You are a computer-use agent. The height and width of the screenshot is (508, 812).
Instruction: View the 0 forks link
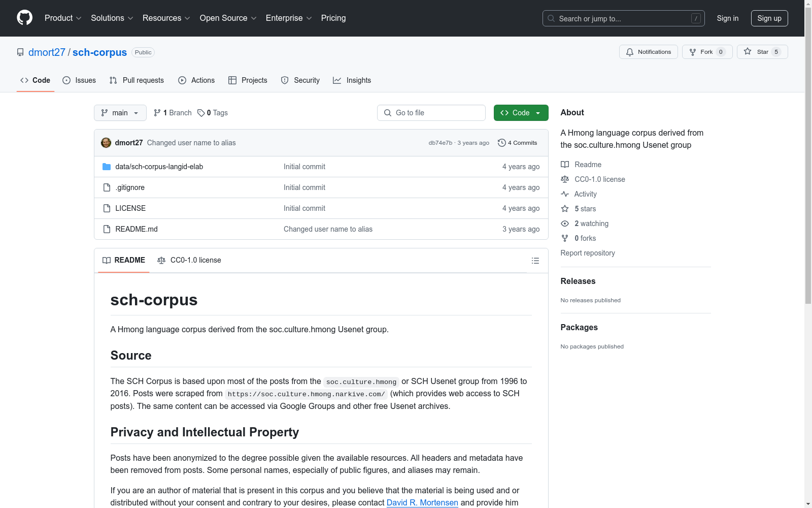click(x=579, y=238)
